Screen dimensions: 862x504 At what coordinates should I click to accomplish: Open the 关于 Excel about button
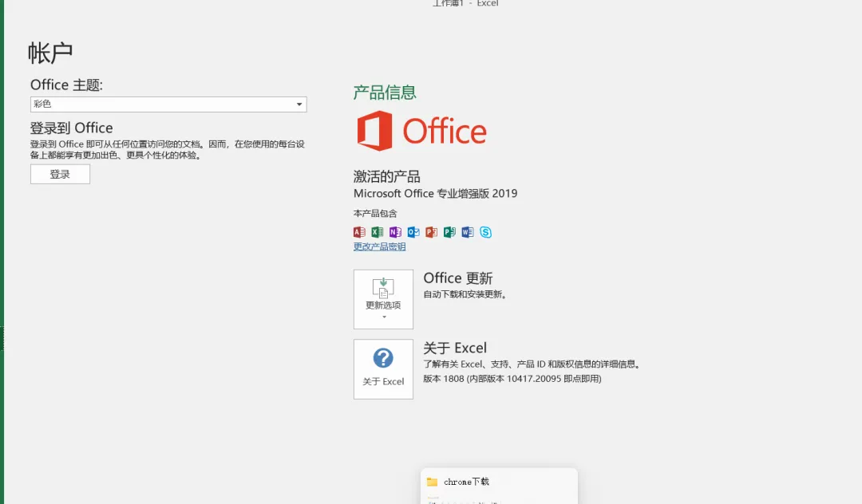[x=383, y=369]
